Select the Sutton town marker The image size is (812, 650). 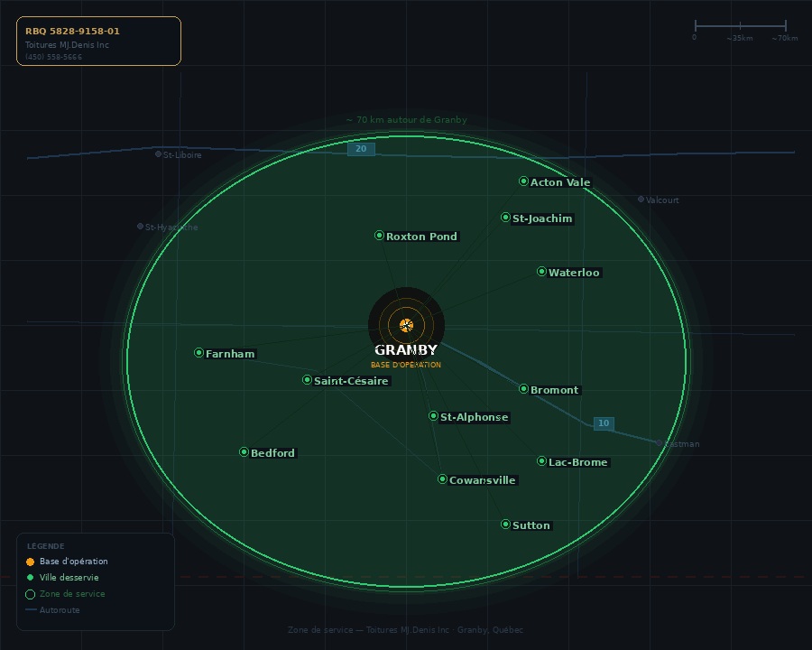point(505,525)
